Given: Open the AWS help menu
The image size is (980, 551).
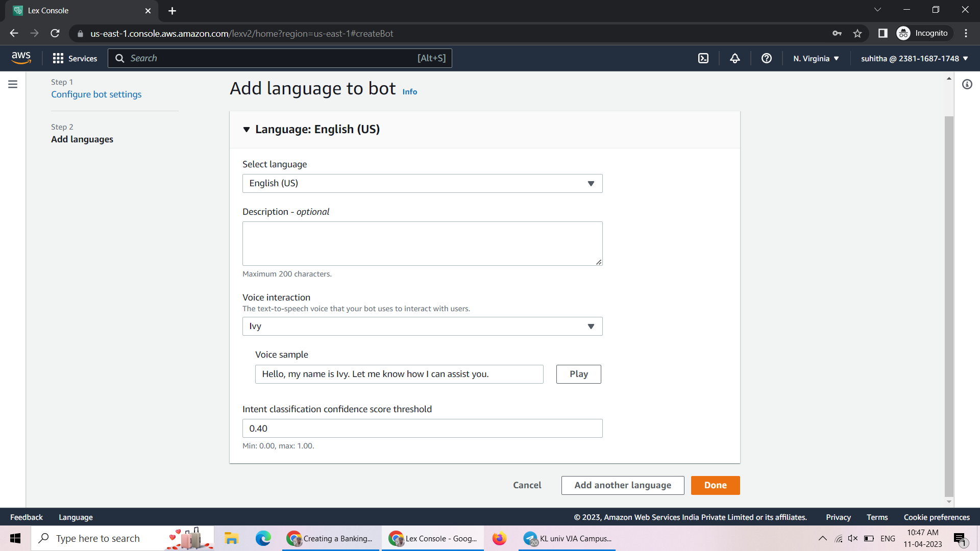Looking at the screenshot, I should point(766,58).
